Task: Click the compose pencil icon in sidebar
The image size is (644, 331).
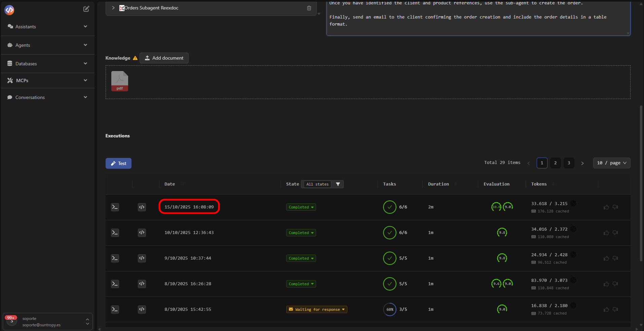Action: [x=86, y=9]
